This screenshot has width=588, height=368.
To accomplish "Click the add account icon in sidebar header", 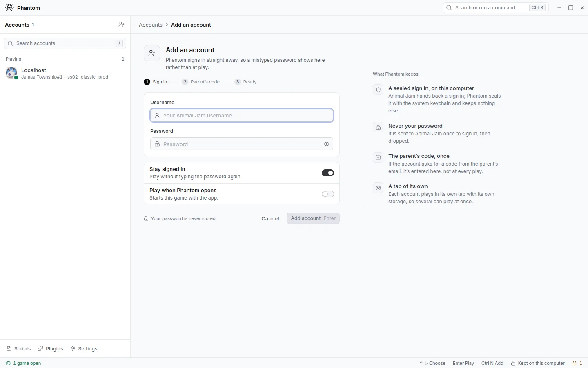I will (121, 25).
